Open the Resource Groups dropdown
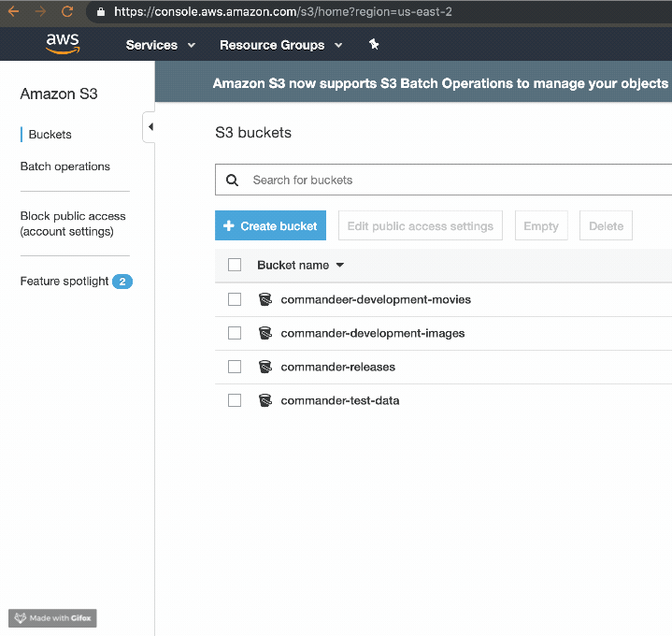 pos(280,45)
